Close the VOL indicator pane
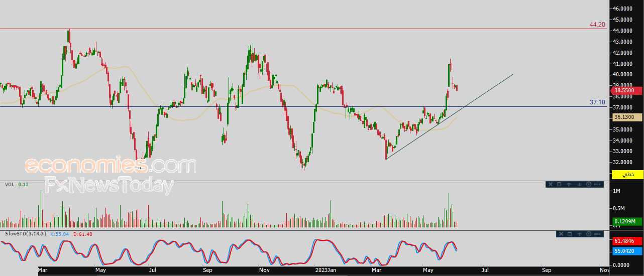 click(551, 184)
